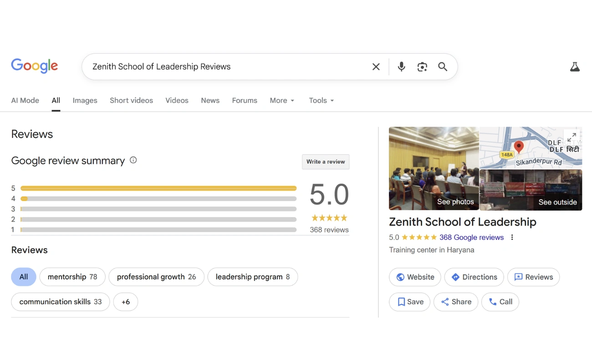The width and height of the screenshot is (592, 364).
Task: Open the Reviews button in knowledge panel
Action: click(x=533, y=277)
